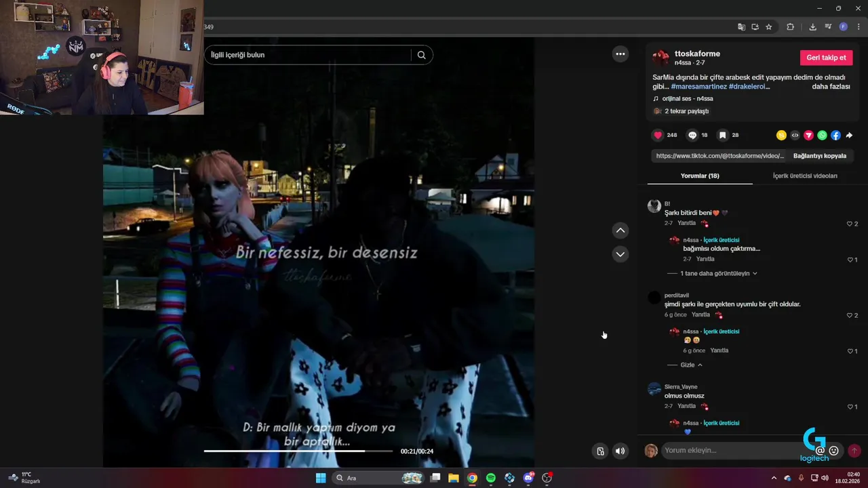
Task: Click 'İlgili içeriği bulun' search field
Action: (x=309, y=55)
